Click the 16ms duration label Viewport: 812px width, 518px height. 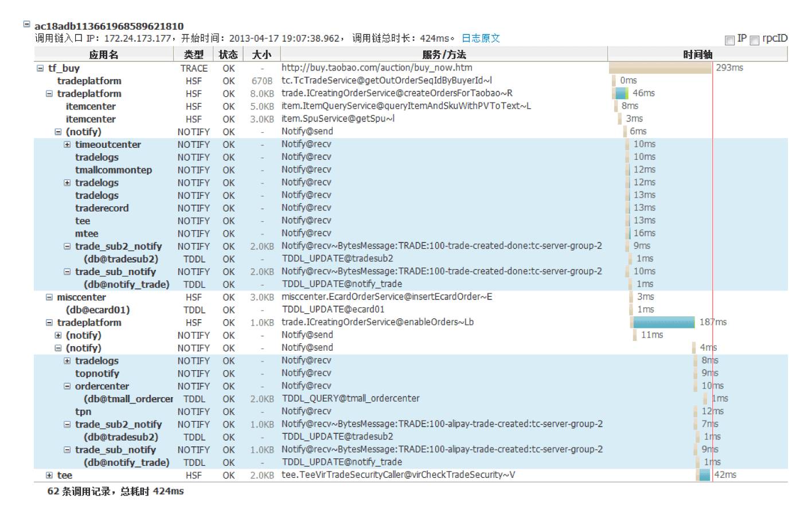[644, 233]
